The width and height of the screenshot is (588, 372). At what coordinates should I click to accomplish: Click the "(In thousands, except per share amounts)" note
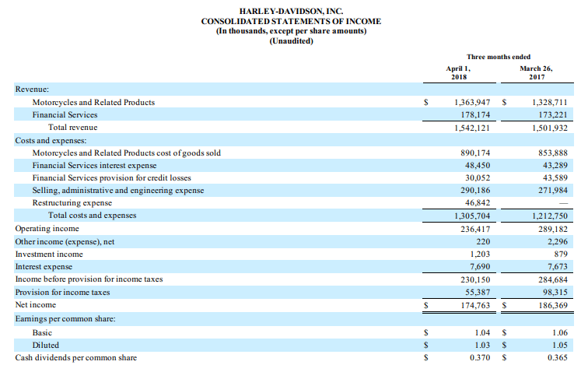291,31
